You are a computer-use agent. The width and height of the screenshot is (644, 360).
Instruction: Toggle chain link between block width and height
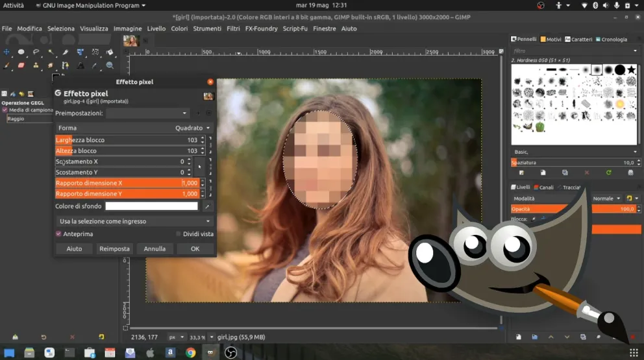pyautogui.click(x=210, y=145)
